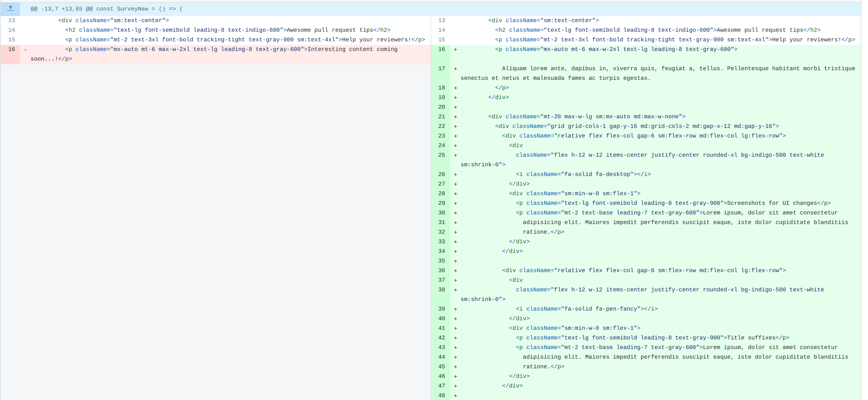868x400 pixels.
Task: Select right line number 13
Action: click(x=441, y=20)
